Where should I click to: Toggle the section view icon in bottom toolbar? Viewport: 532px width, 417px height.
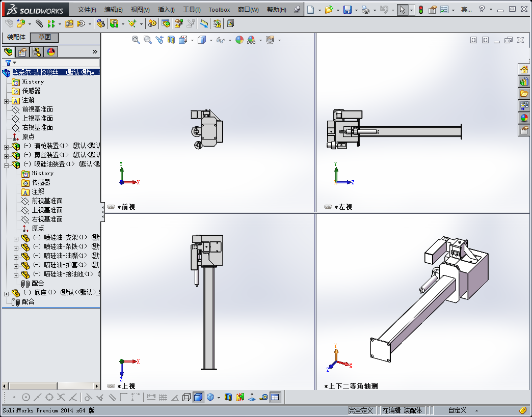pos(228,397)
